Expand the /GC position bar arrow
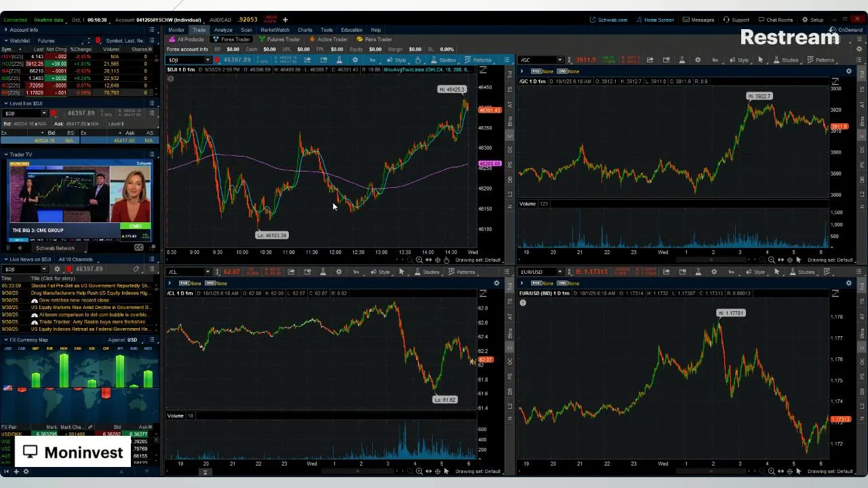Image resolution: width=868 pixels, height=488 pixels. 522,71
